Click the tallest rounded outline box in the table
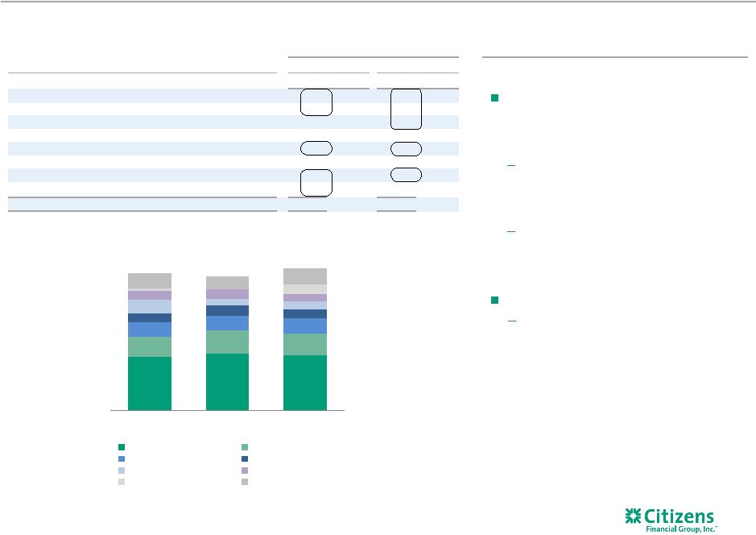Screen dimensions: 756x535 (x=406, y=109)
